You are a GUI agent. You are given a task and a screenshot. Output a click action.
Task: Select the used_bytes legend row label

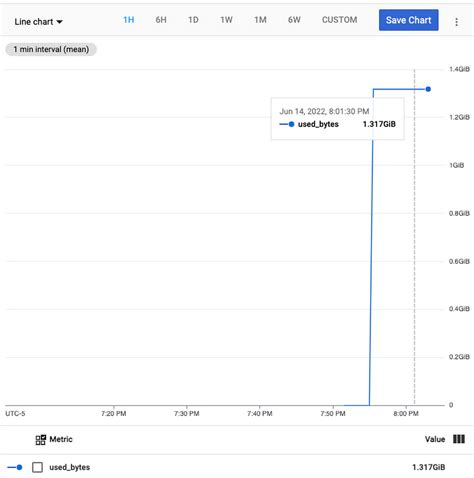pos(70,467)
